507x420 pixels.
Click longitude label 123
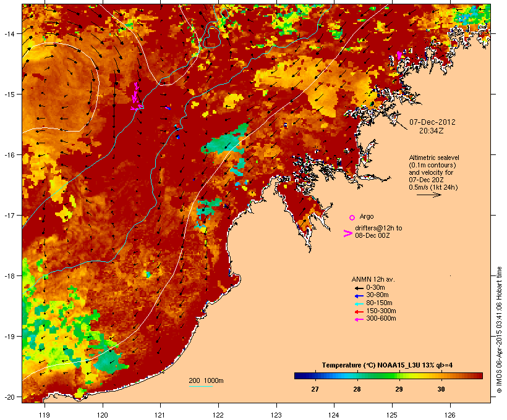pyautogui.click(x=276, y=415)
